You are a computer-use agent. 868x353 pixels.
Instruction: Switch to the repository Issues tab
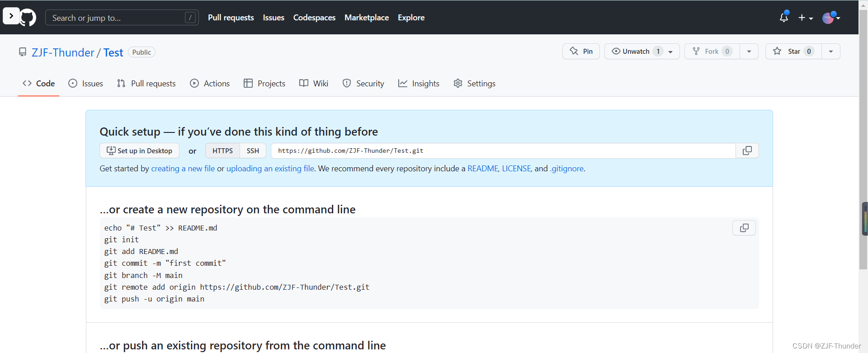(86, 84)
